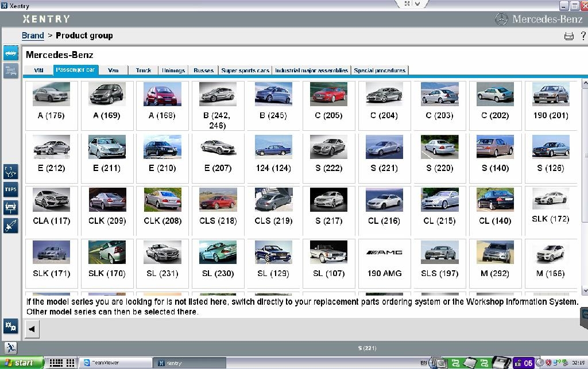Choose the SLK (172) model tile

551,211
